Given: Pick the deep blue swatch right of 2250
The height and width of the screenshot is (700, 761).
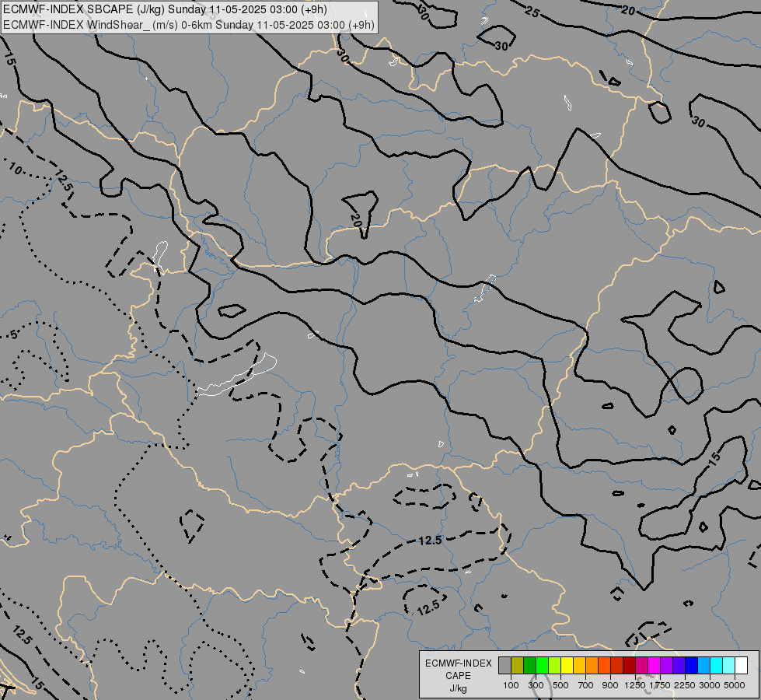Looking at the screenshot, I should [x=691, y=665].
